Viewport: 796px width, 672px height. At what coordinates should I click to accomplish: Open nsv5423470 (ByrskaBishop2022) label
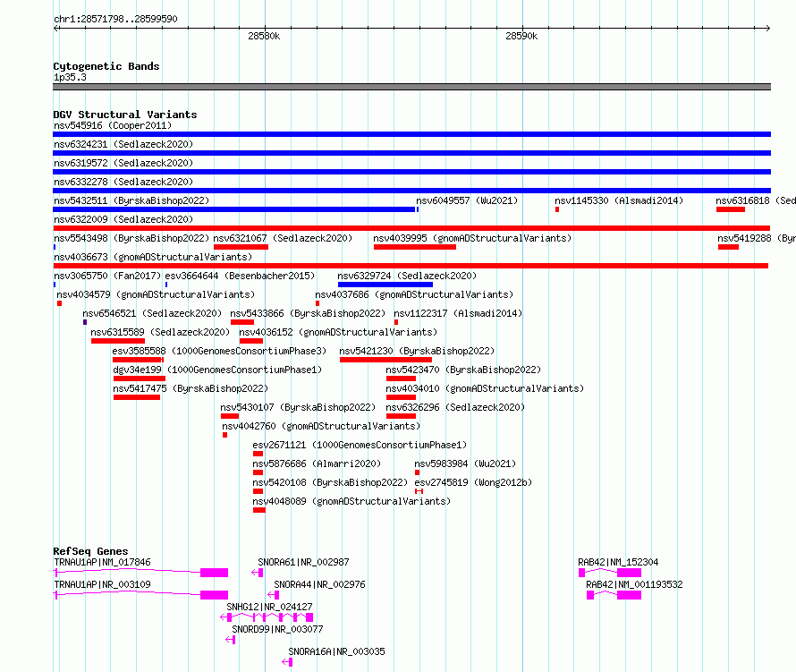pyautogui.click(x=463, y=370)
